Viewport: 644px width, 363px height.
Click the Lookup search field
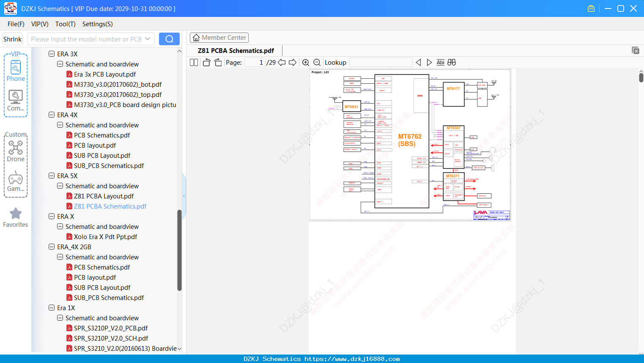pos(381,63)
